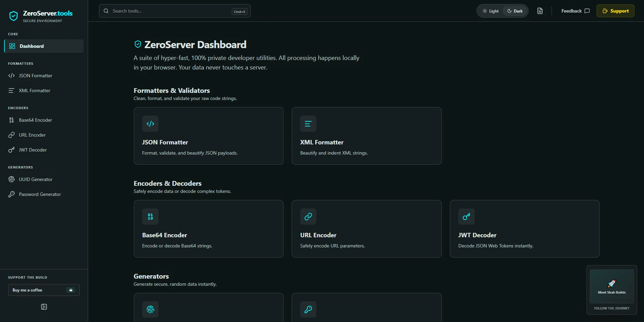Click the fingerprint icon on the UUID Generator card

point(150,309)
